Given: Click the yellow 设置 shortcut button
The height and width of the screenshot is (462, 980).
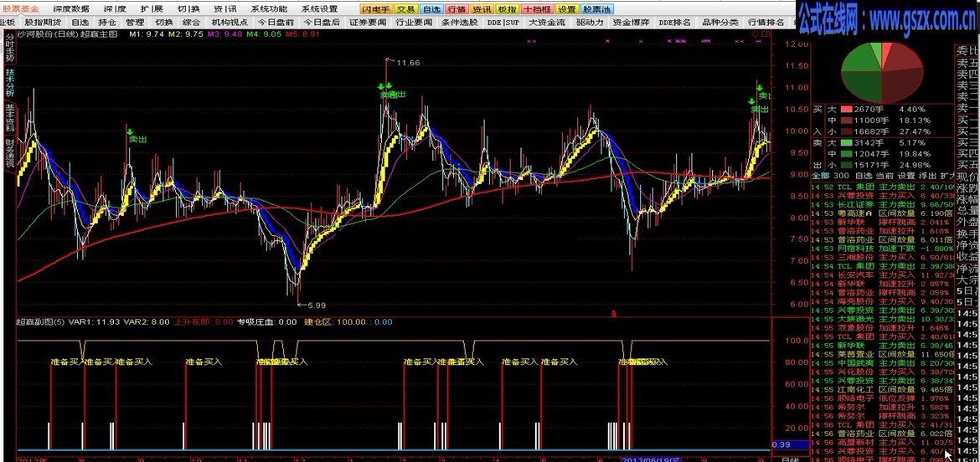Looking at the screenshot, I should [567, 9].
